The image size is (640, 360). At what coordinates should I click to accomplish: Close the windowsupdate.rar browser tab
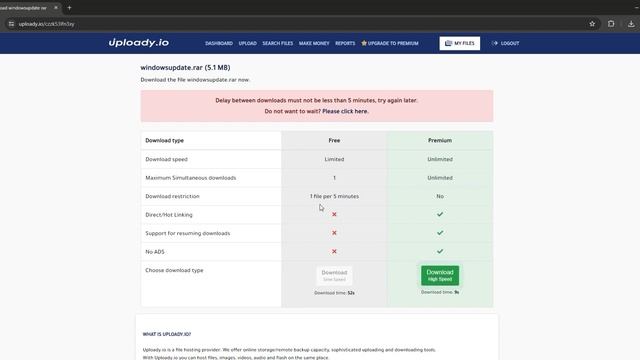(56, 8)
